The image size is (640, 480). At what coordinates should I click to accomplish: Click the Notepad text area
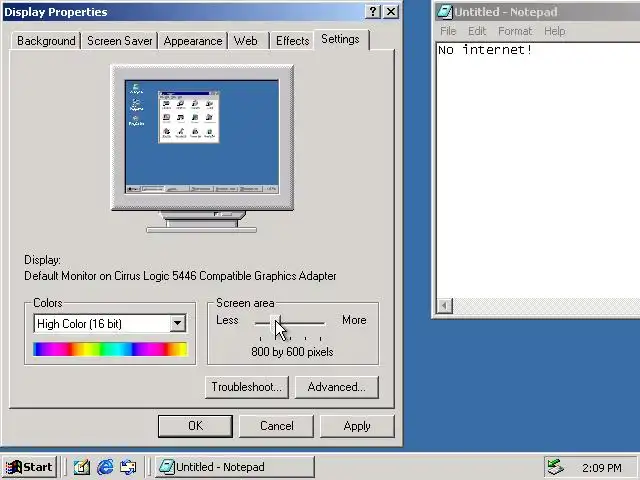pos(538,171)
